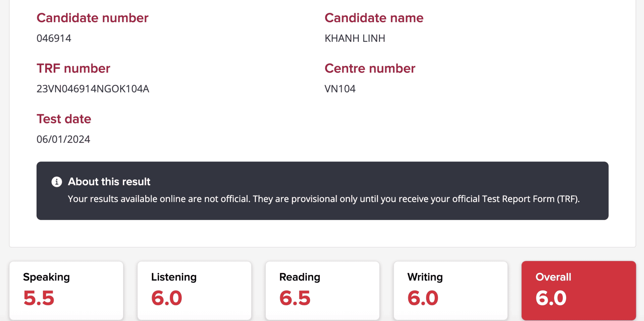Viewport: 644px width, 321px height.
Task: Click the Centre number heading
Action: [370, 69]
